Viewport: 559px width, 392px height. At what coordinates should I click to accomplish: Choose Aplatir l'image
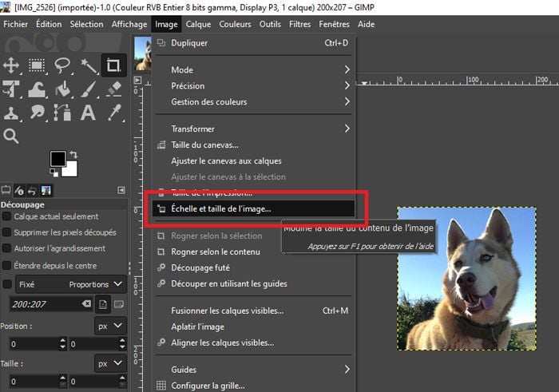click(x=254, y=327)
